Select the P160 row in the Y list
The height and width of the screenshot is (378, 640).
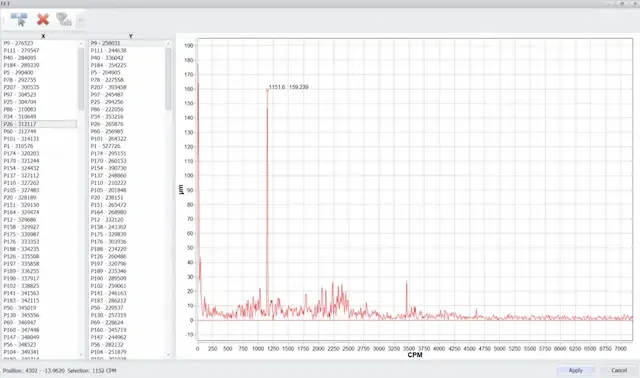127,329
